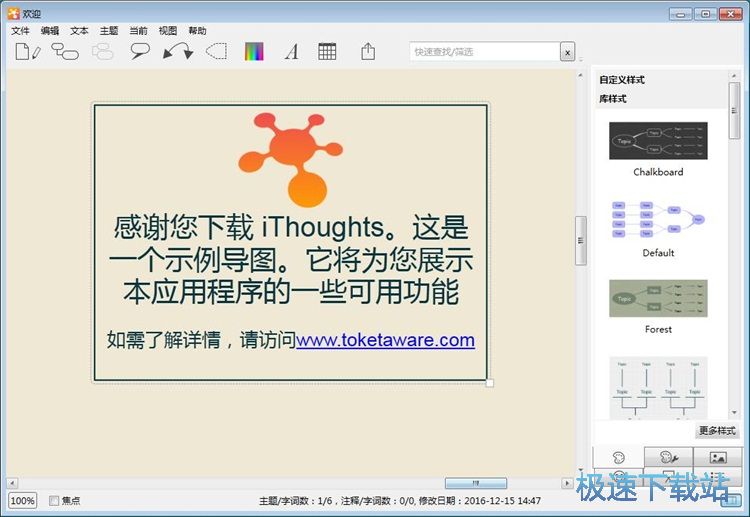Screen dimensions: 750x517
Task: Select the callout speech bubble tool
Action: click(140, 51)
